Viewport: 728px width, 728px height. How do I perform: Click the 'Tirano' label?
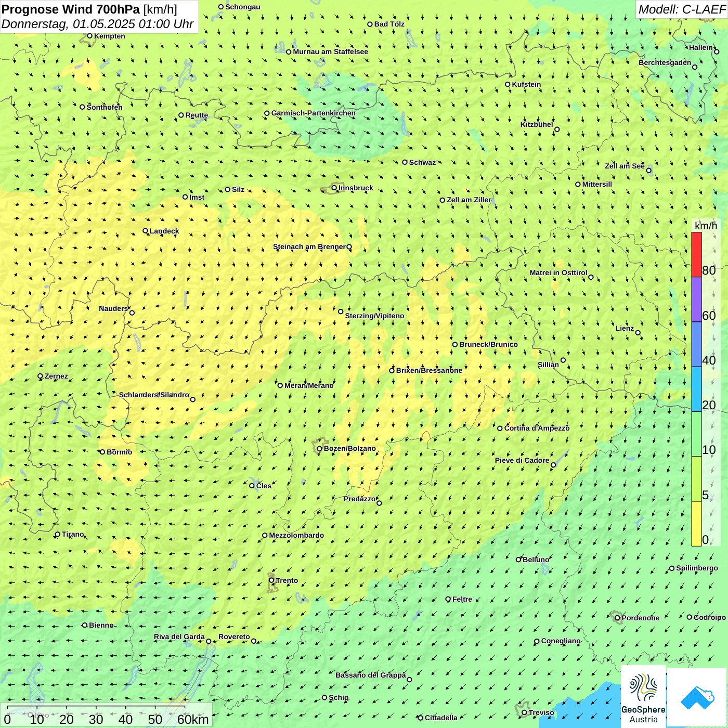73,534
